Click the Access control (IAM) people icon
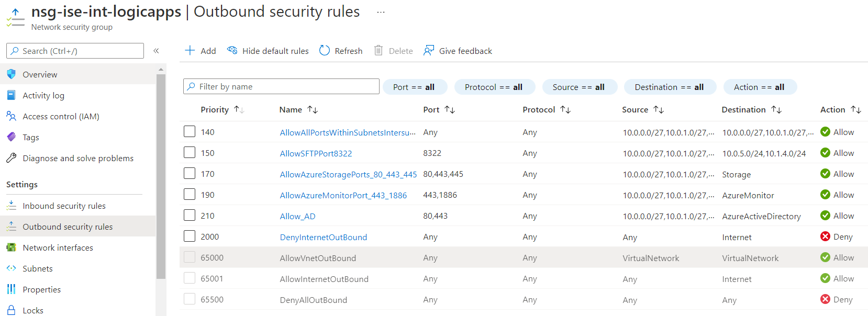Image resolution: width=868 pixels, height=316 pixels. click(11, 116)
